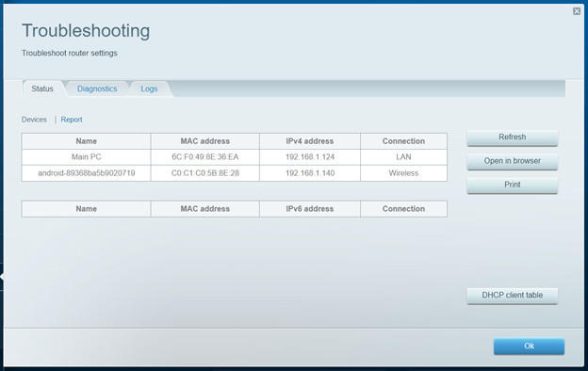This screenshot has width=588, height=371.
Task: Click IP address 192.168.1.124
Action: click(310, 157)
